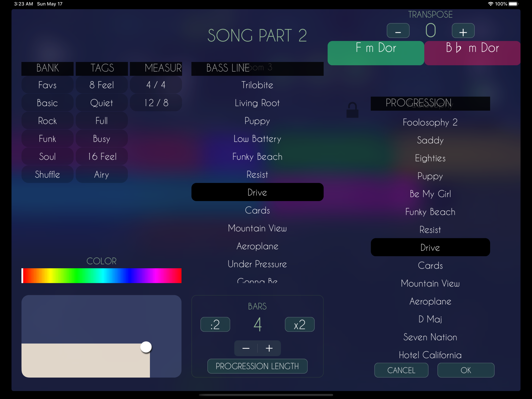Choose the 12 / 8 measure
The height and width of the screenshot is (399, 532).
(x=156, y=103)
